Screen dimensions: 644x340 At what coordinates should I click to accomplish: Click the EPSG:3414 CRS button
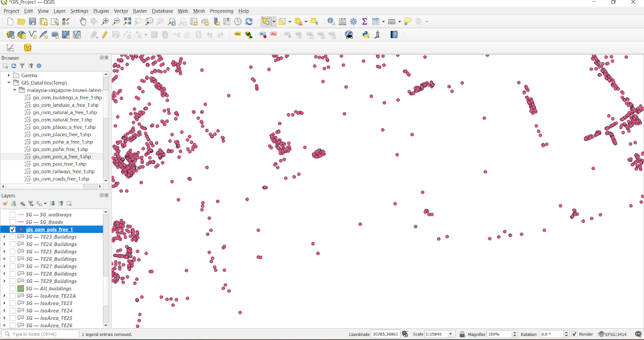[612, 334]
